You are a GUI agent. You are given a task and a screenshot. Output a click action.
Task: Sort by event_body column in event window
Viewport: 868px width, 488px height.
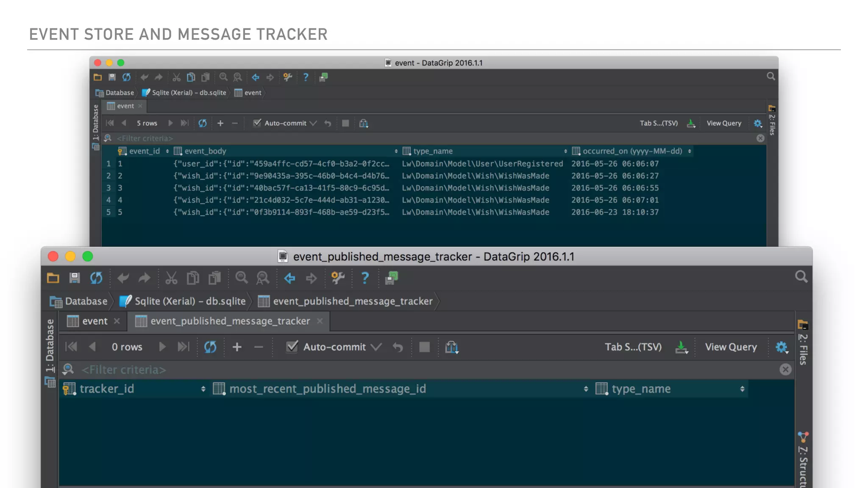pyautogui.click(x=286, y=151)
